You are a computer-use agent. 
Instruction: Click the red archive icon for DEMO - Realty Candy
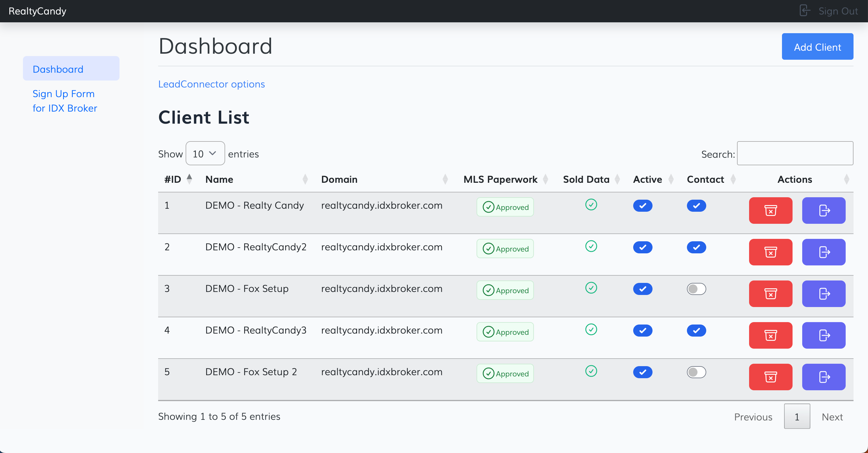coord(770,211)
